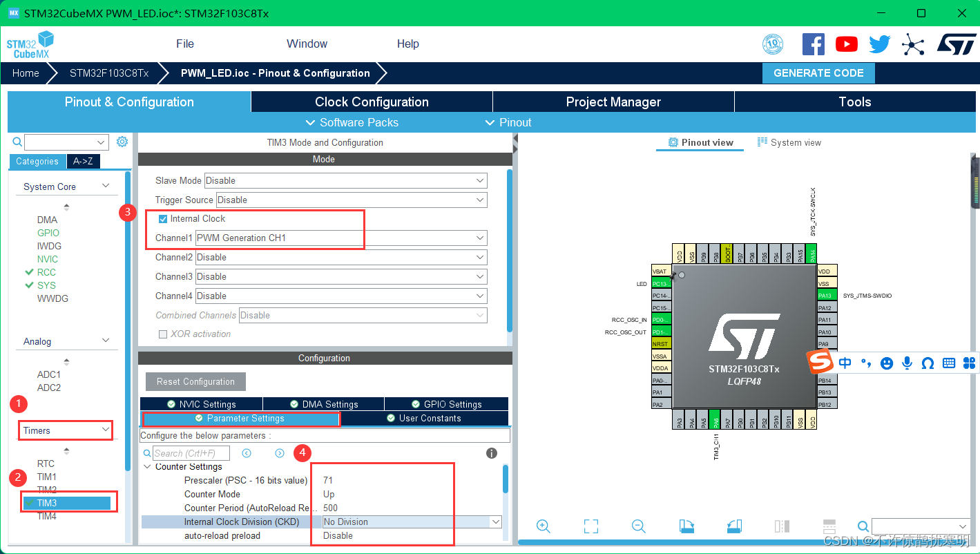Collapse the Counter Settings group
The image size is (980, 554).
click(x=147, y=467)
